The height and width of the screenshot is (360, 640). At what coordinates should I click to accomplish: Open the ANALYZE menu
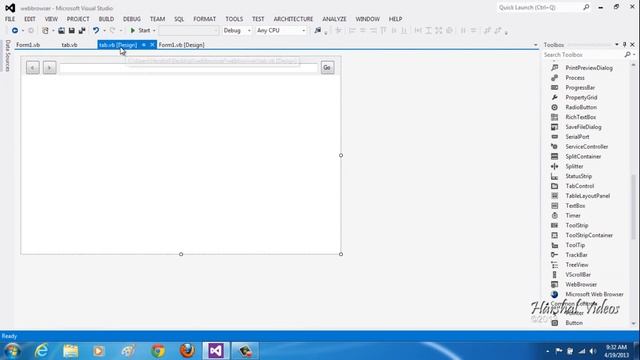tap(334, 19)
